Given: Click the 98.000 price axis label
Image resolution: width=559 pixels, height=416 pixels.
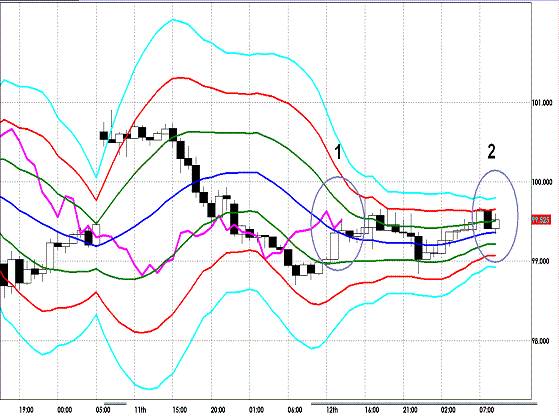Looking at the screenshot, I should tap(540, 341).
